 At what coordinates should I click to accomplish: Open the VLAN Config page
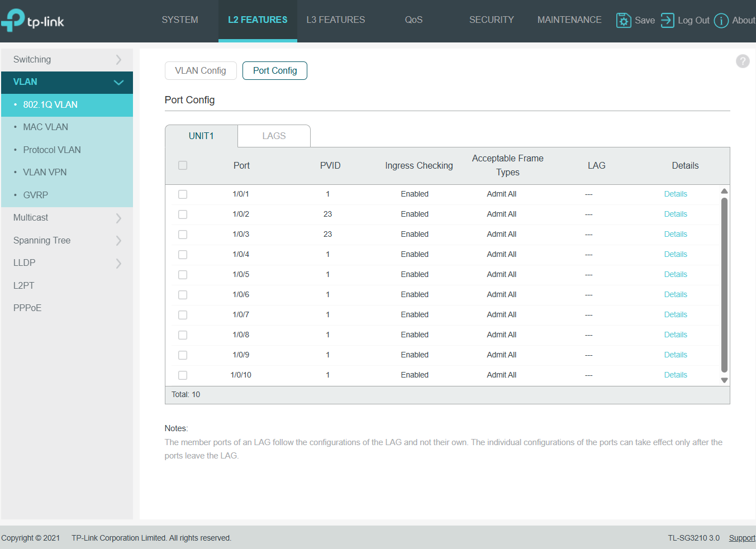tap(201, 71)
